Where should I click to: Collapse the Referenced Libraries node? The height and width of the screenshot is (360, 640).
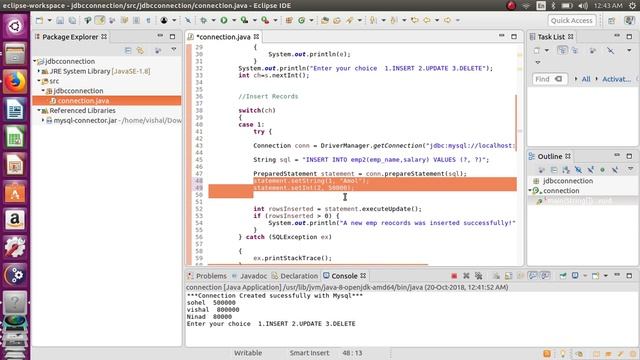[39, 111]
